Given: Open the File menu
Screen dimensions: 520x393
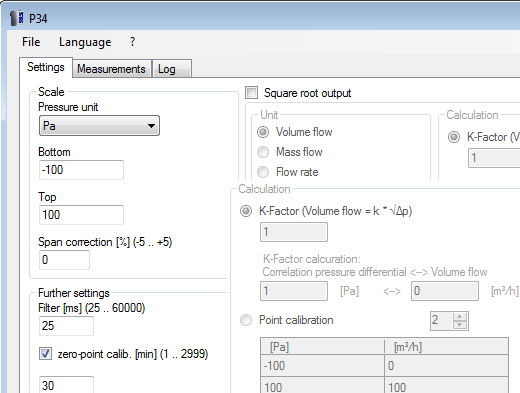Looking at the screenshot, I should (x=31, y=42).
